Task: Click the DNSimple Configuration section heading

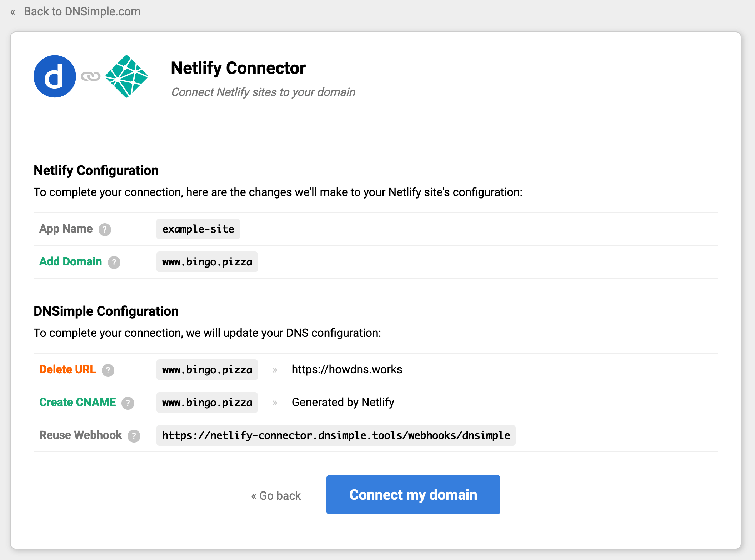Action: (x=106, y=311)
